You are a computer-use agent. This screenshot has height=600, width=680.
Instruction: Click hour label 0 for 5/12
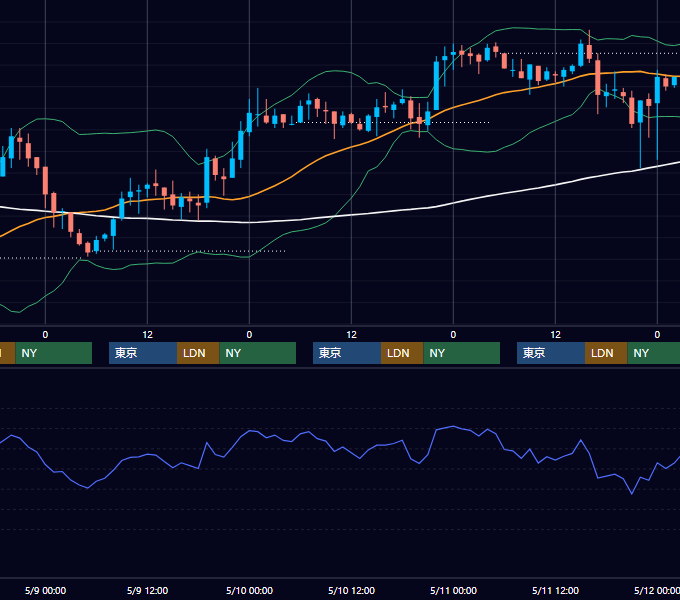pos(657,335)
